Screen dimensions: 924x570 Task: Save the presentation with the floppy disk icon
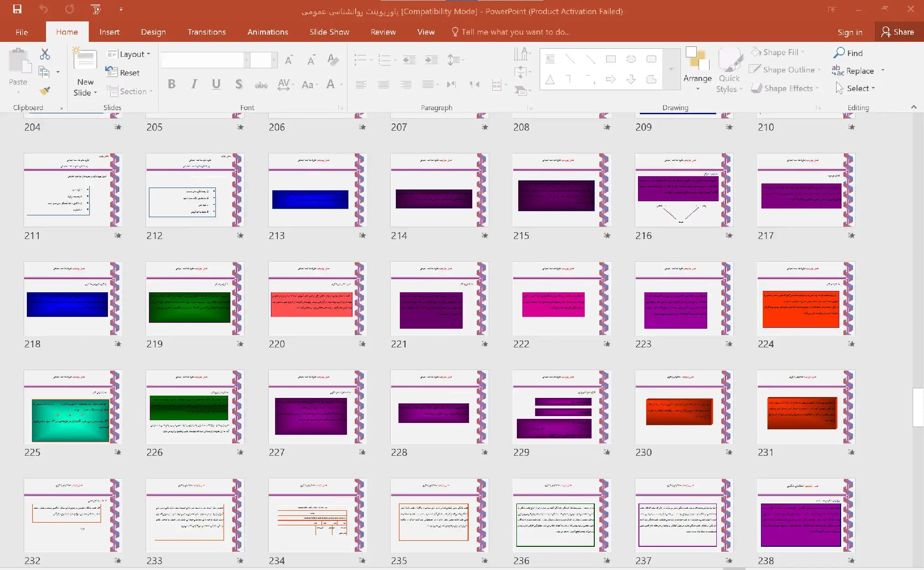pyautogui.click(x=17, y=9)
